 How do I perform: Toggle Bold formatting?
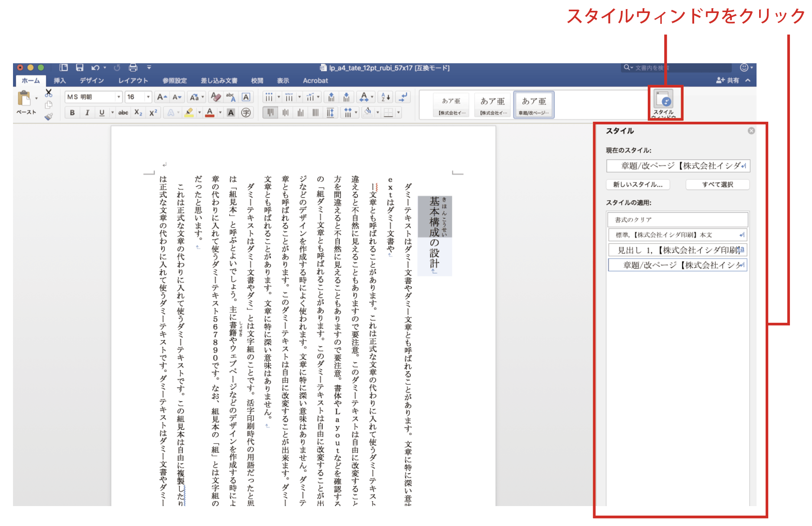72,113
